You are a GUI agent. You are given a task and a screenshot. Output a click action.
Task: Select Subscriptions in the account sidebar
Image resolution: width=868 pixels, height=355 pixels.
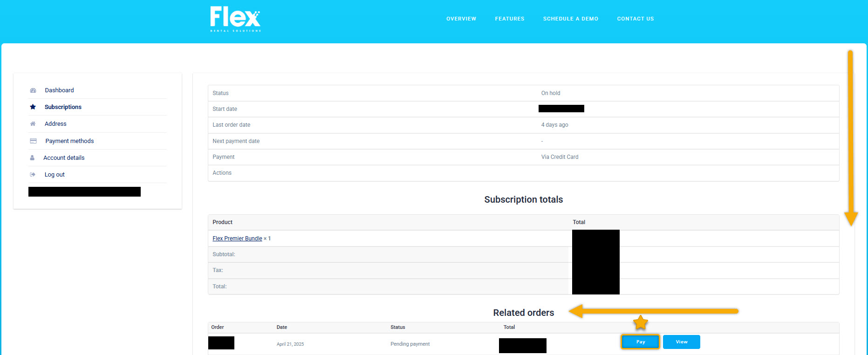[63, 107]
